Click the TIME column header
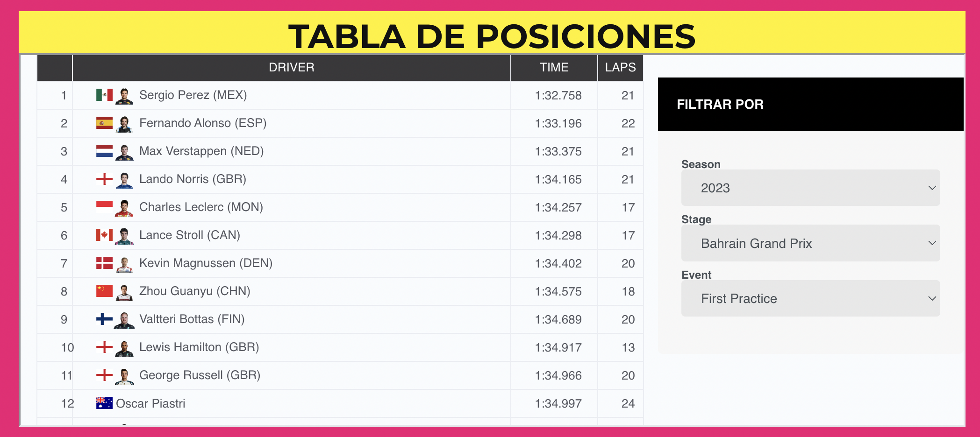 click(554, 68)
